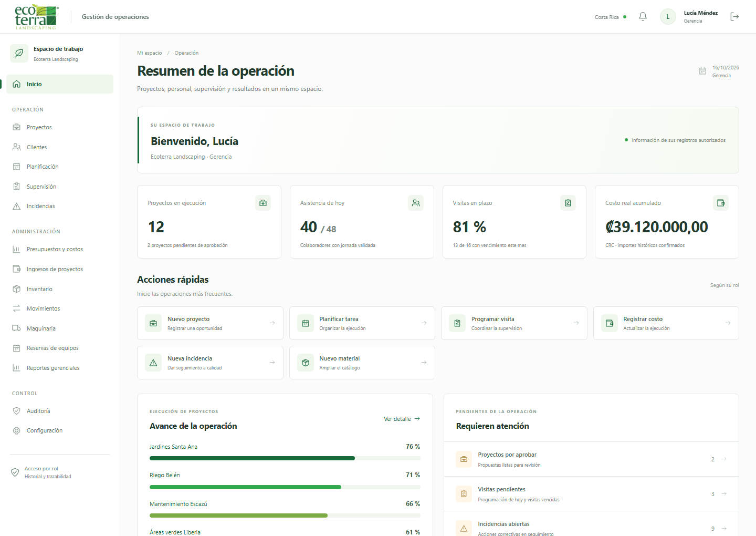Open the notifications bell
The height and width of the screenshot is (536, 756).
[643, 17]
